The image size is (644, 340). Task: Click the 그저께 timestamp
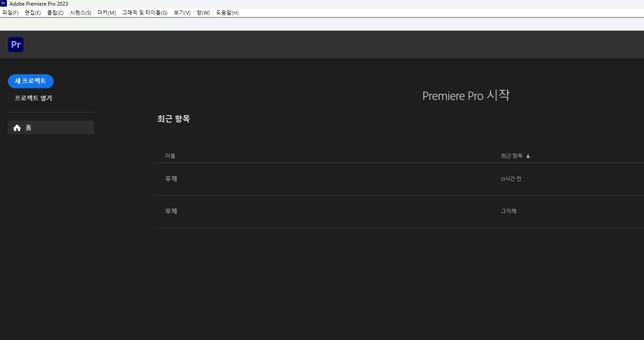click(509, 211)
